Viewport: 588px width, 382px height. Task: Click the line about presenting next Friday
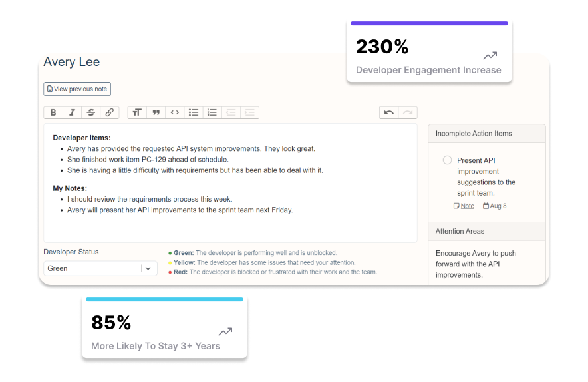tap(180, 210)
